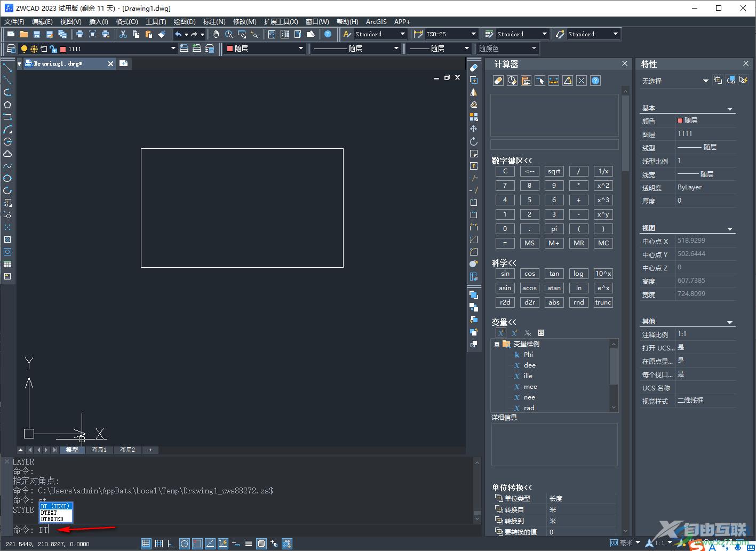
Task: Click Quick Select icon in Properties panel
Action: pos(743,81)
